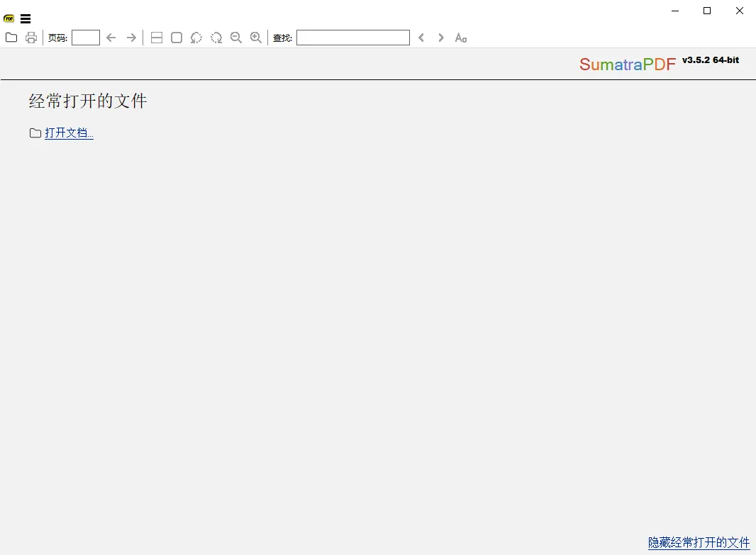This screenshot has width=756, height=555.
Task: Minimize the SumatraPDF window
Action: (x=675, y=11)
